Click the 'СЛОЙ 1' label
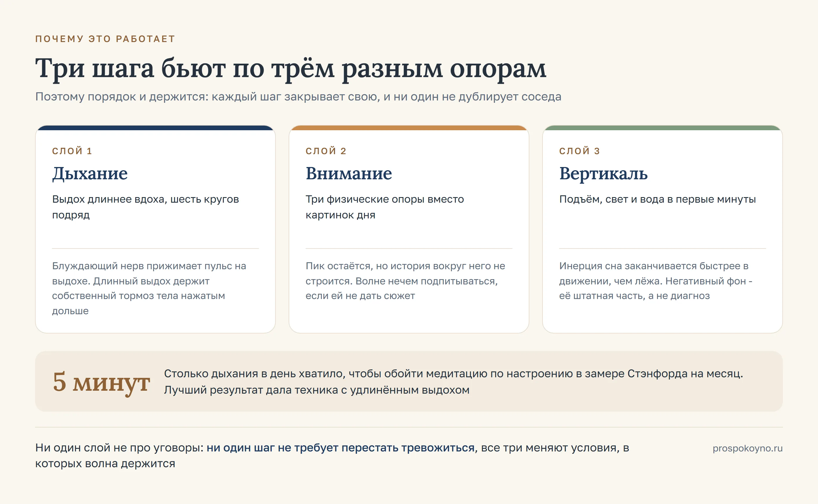Viewport: 818px width, 504px height. pos(72,151)
